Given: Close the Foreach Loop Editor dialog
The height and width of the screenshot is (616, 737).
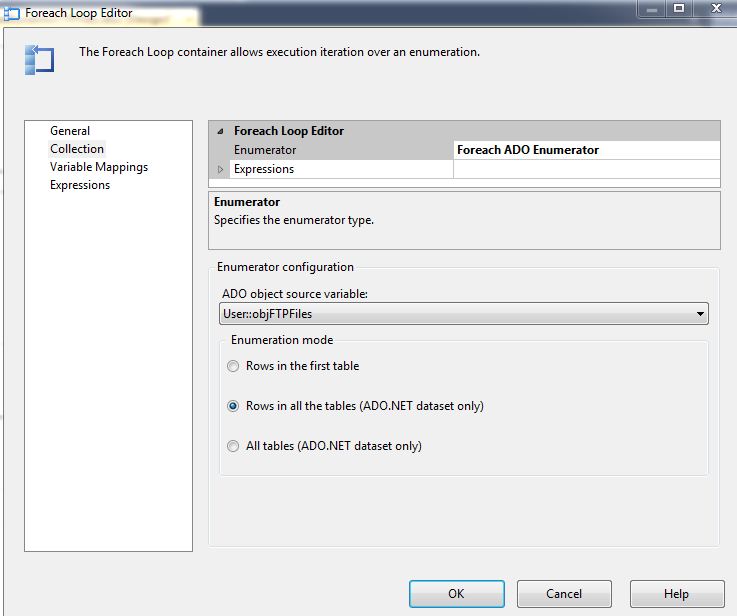Looking at the screenshot, I should click(714, 9).
